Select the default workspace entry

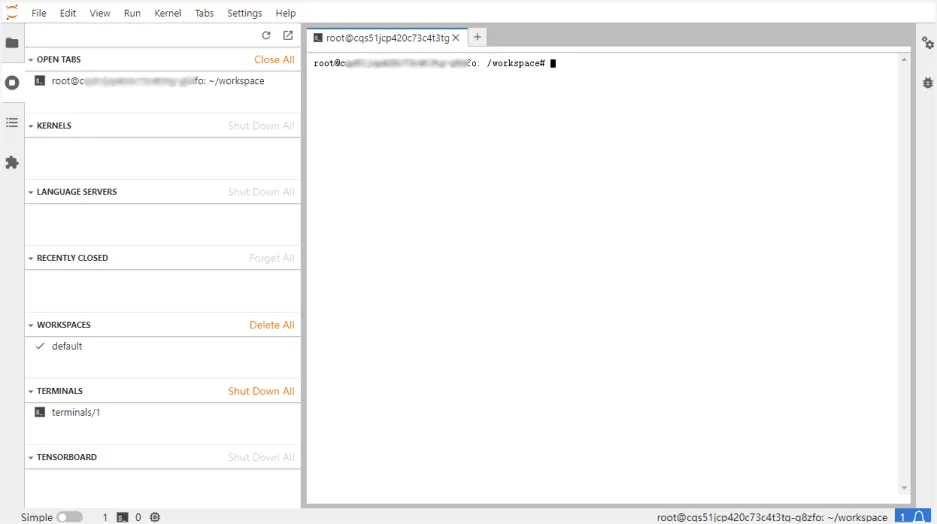(163, 347)
